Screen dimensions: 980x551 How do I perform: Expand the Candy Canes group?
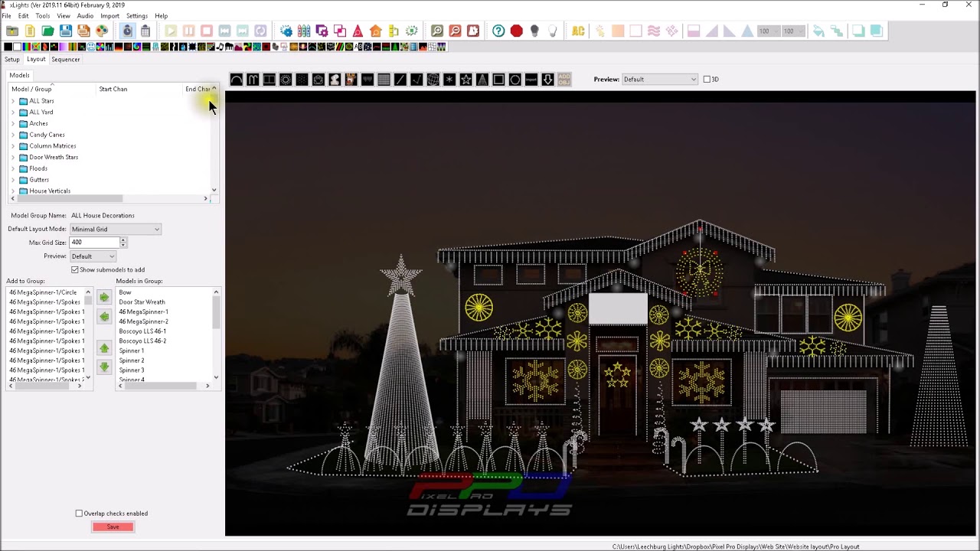[13, 135]
